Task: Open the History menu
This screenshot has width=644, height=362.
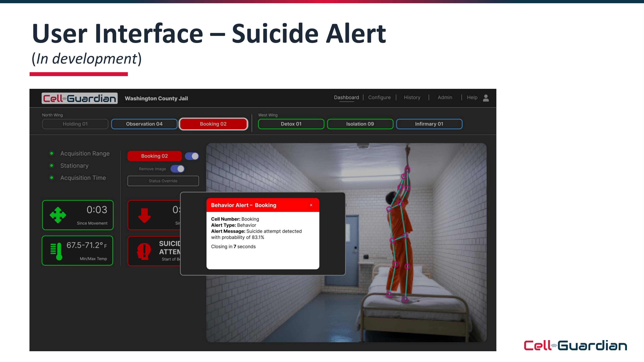Action: 412,97
